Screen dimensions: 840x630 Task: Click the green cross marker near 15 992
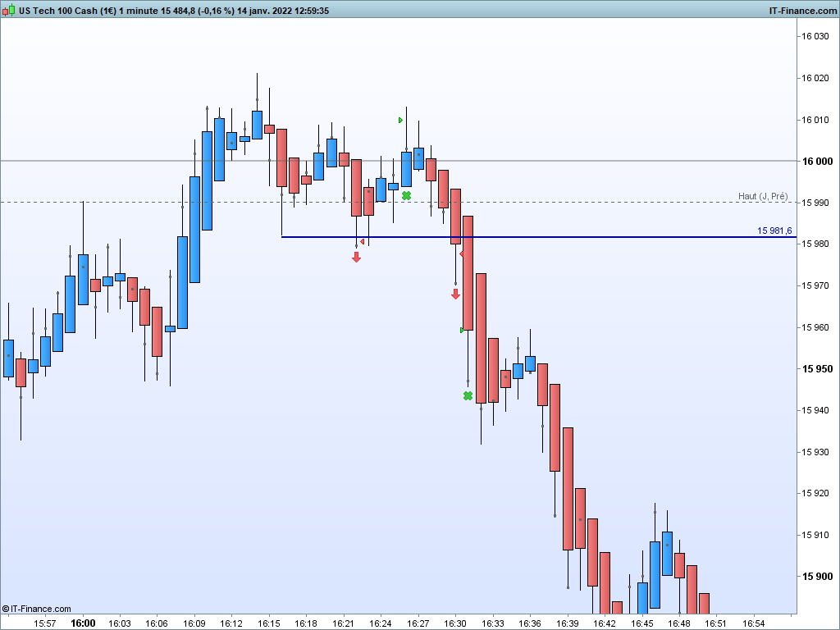click(407, 196)
